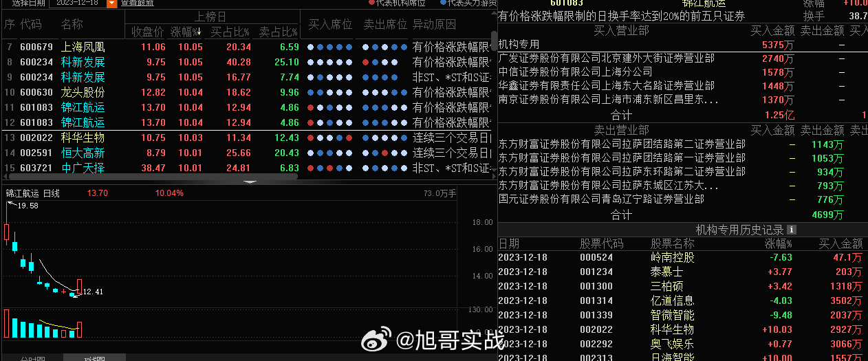Select 国元证券青岛辽宁路证券营业部 row
The height and width of the screenshot is (361, 868).
tap(682, 199)
